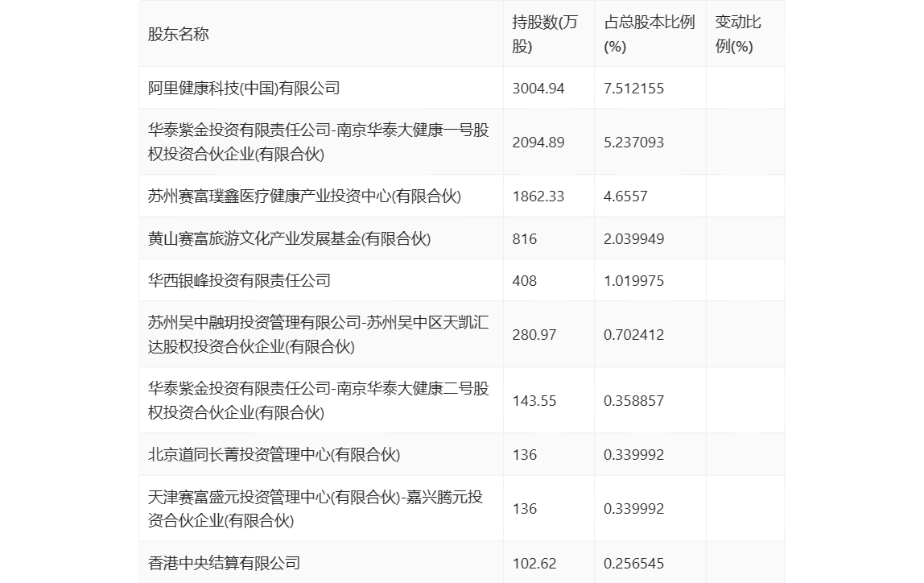Click 0.339992 in the 北京道同长菁 row

tap(633, 454)
